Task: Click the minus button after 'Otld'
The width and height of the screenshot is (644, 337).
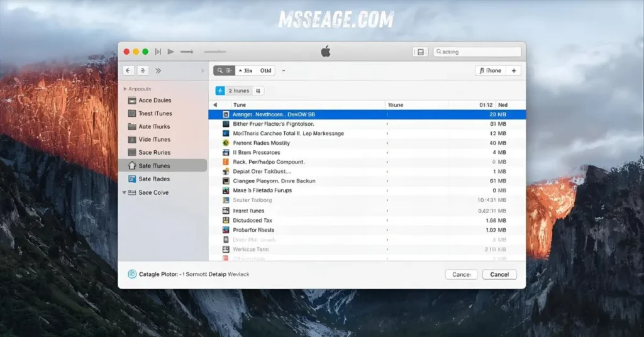Action: pos(284,70)
